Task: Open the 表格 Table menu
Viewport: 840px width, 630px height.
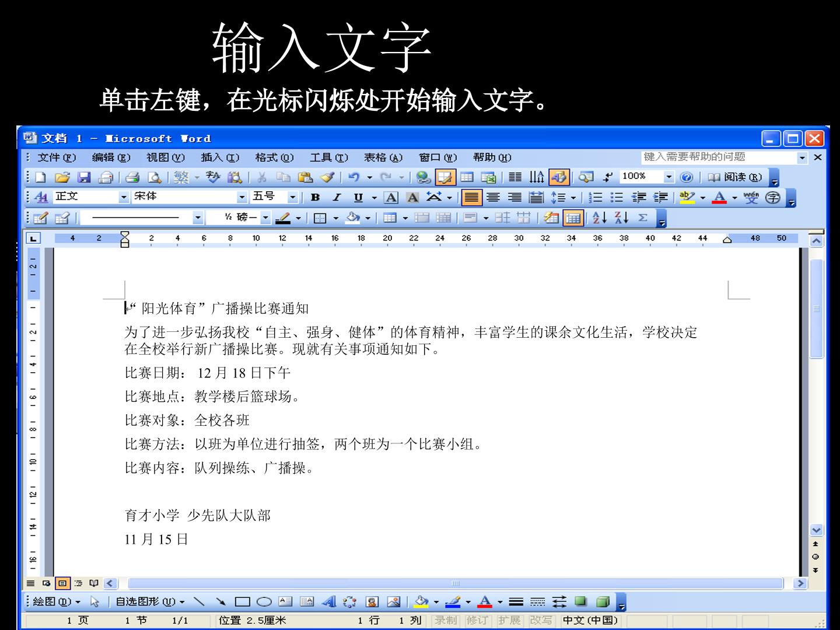Action: [383, 157]
